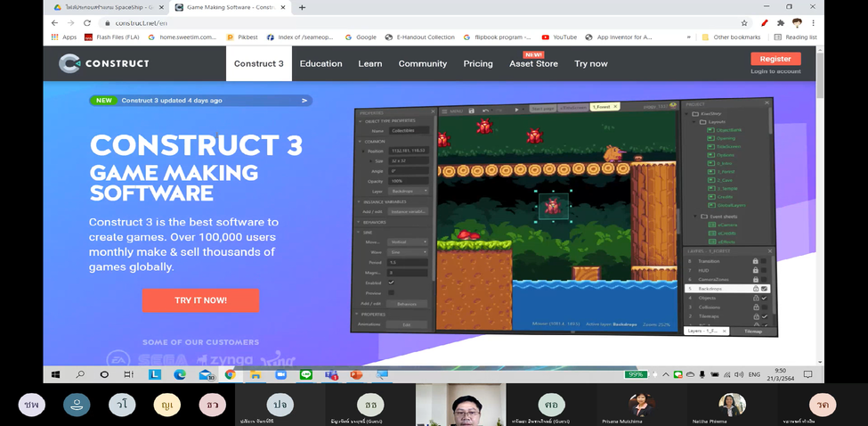Bookmark this page with the star icon
Viewport: 868px width, 426px height.
tap(744, 23)
